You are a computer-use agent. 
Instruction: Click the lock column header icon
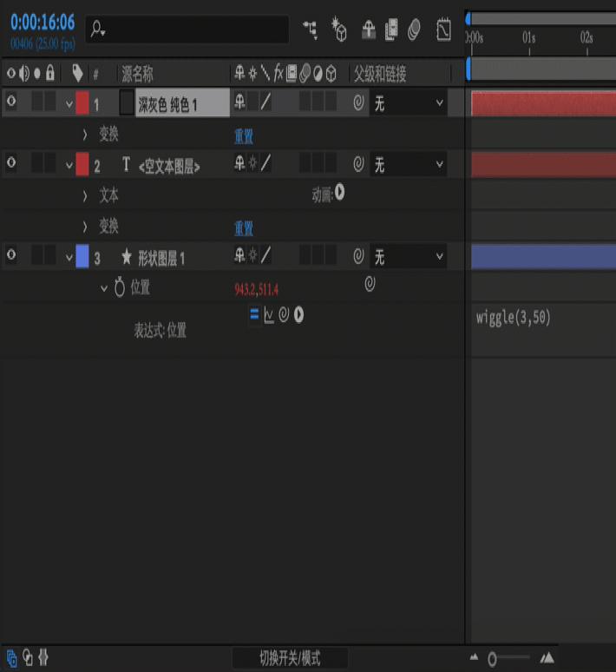pyautogui.click(x=50, y=73)
